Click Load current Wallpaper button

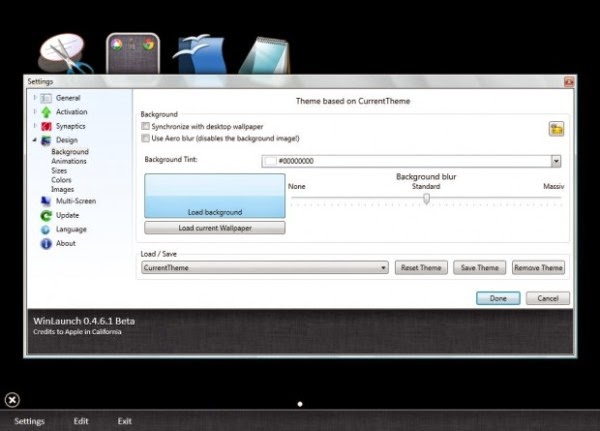pyautogui.click(x=215, y=228)
